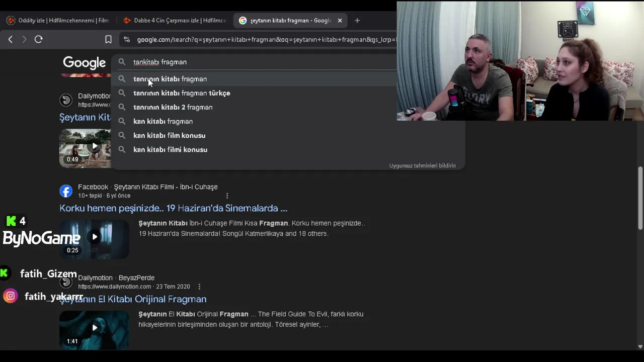Click the magnifier icon in the search box

122,62
